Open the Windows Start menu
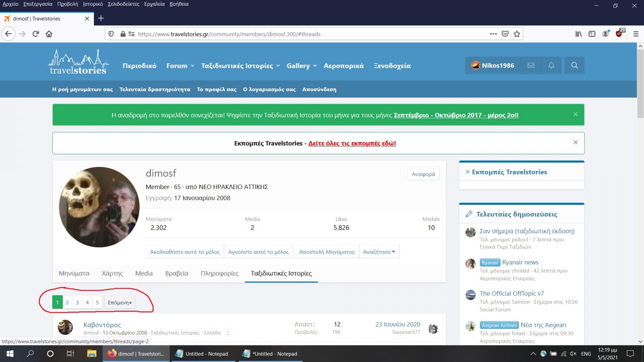The image size is (644, 362). point(10,354)
